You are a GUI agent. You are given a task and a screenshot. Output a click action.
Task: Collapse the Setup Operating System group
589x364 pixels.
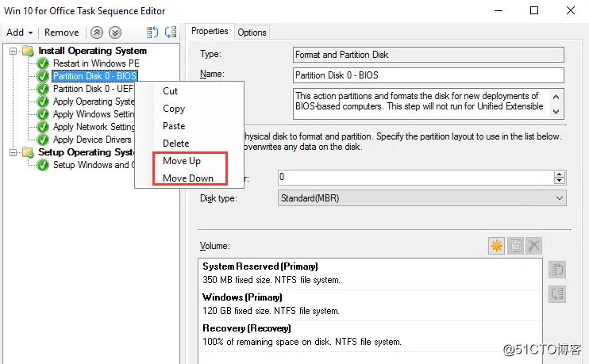point(13,152)
